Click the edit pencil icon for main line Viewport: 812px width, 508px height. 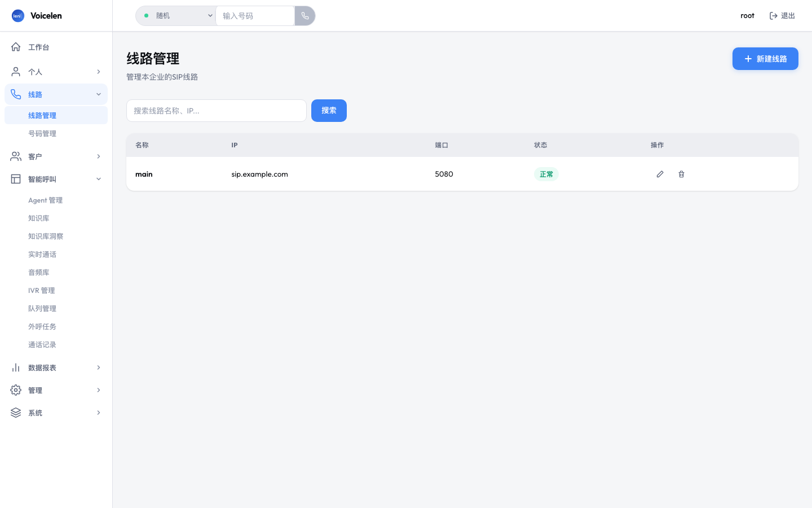(660, 174)
